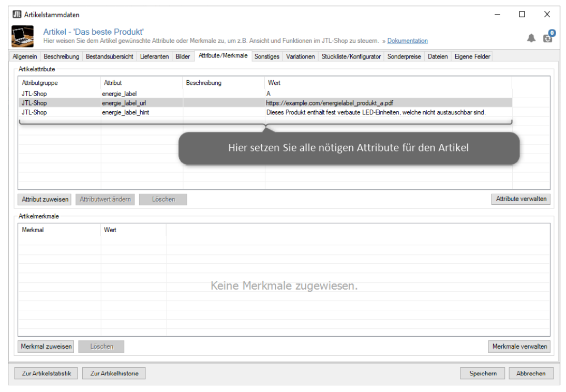The width and height of the screenshot is (566, 392).
Task: Click the Beschreibung column header
Action: tap(224, 83)
